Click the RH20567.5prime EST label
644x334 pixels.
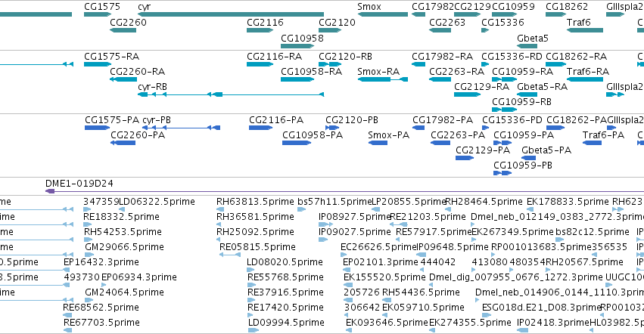click(584, 261)
